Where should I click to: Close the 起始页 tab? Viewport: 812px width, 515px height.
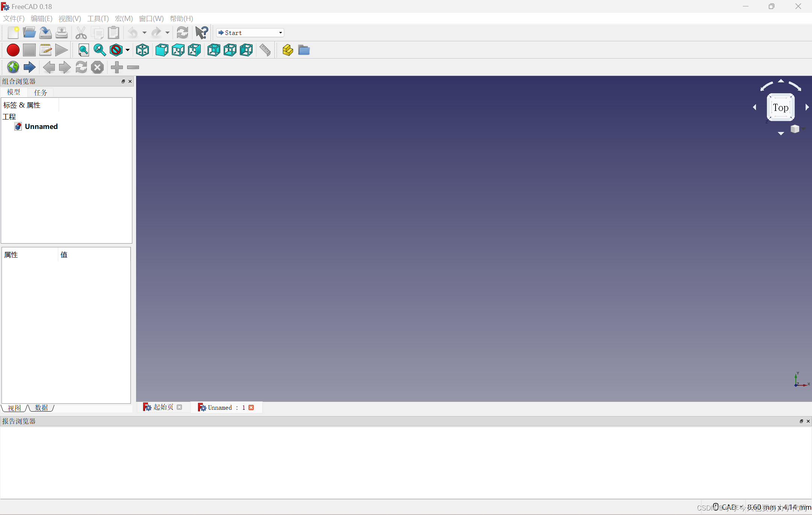click(x=180, y=407)
